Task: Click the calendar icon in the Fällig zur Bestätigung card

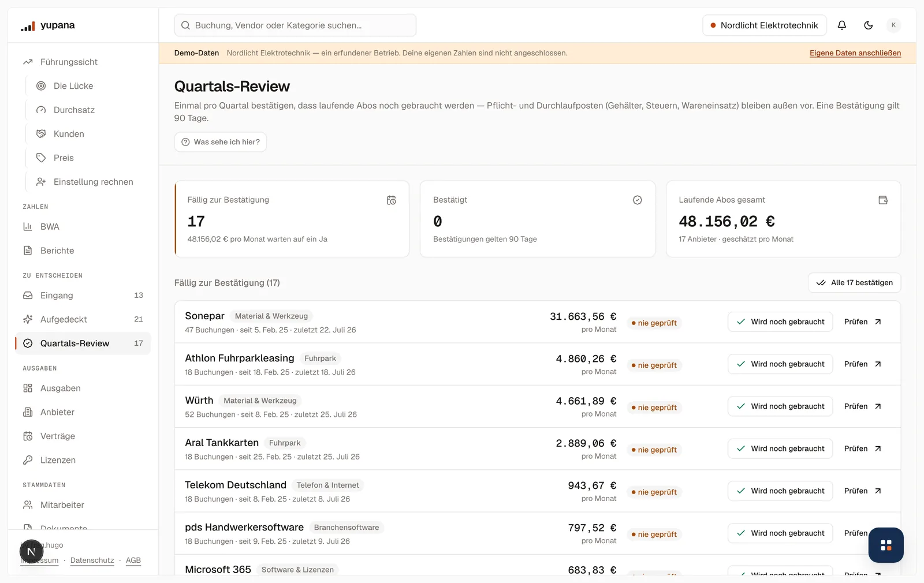Action: [392, 200]
